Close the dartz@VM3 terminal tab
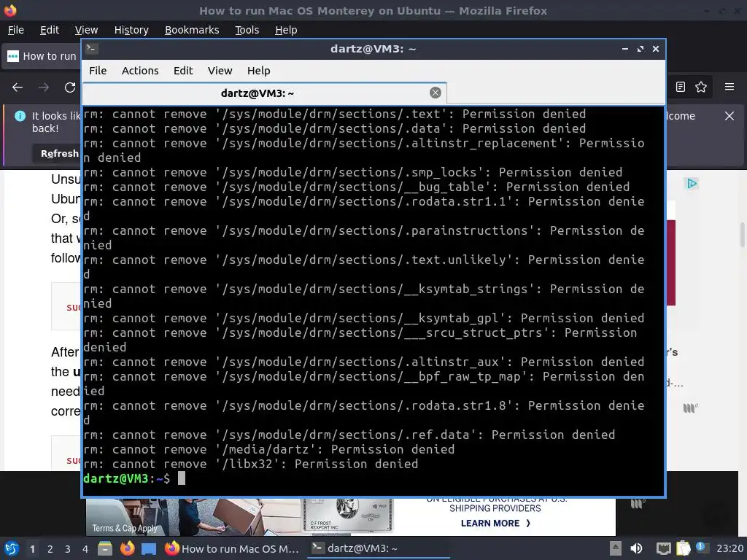Viewport: 747px width, 560px height. coord(435,93)
